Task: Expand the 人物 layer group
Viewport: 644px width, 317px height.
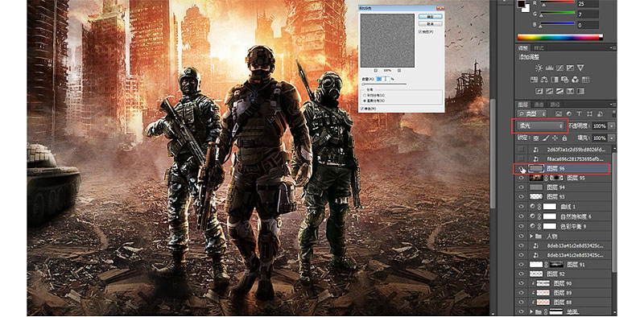Action: tap(531, 237)
